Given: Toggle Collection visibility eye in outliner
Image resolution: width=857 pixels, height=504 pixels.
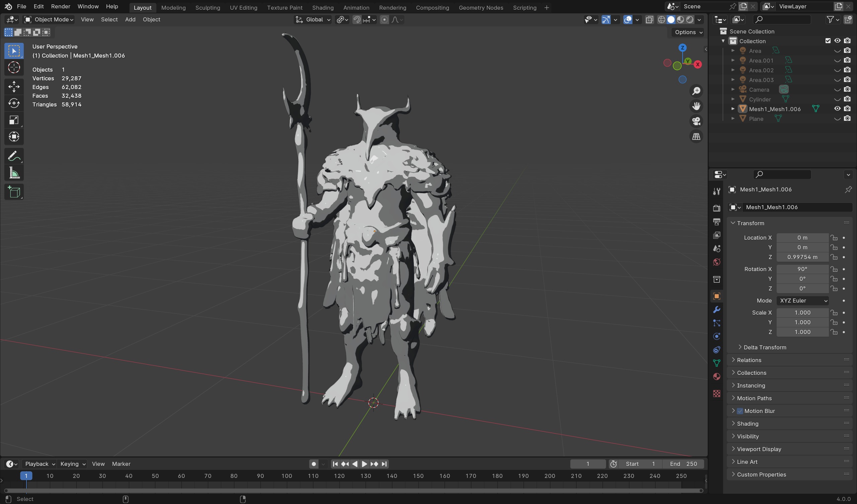Looking at the screenshot, I should (837, 41).
